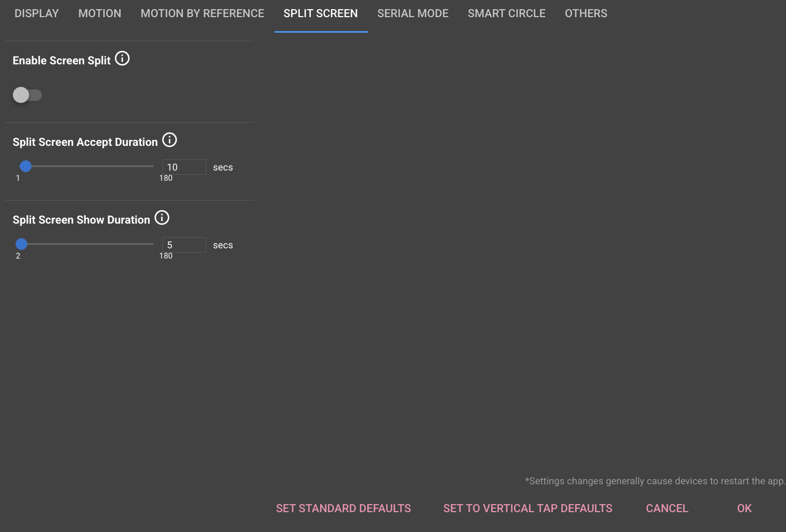786x532 pixels.
Task: Open the SERIAL MODE tab
Action: [413, 13]
